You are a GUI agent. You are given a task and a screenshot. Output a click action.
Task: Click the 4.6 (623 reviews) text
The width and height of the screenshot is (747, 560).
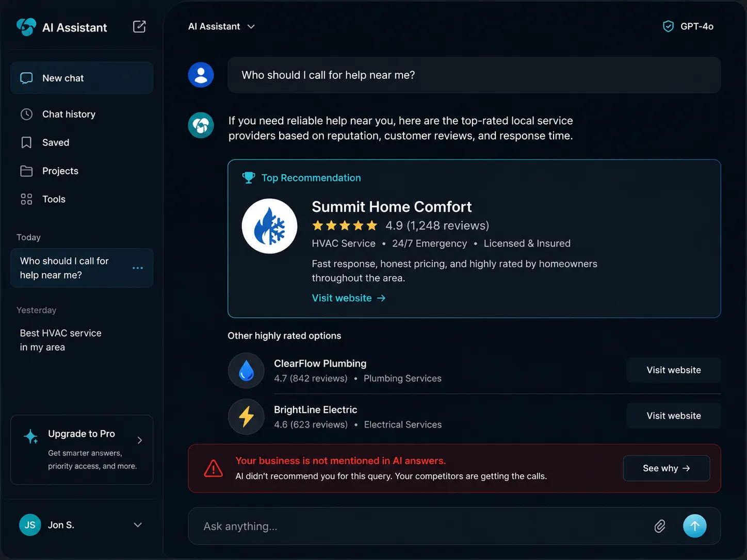pyautogui.click(x=311, y=424)
